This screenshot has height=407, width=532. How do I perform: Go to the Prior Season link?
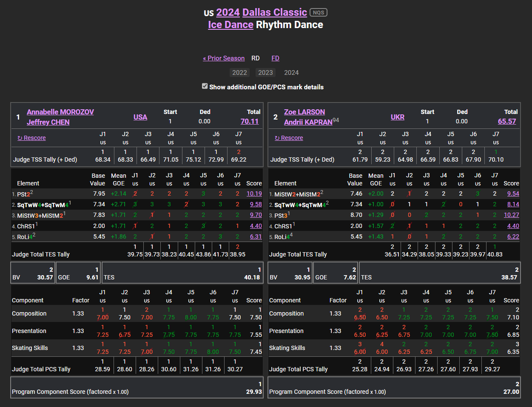point(224,58)
